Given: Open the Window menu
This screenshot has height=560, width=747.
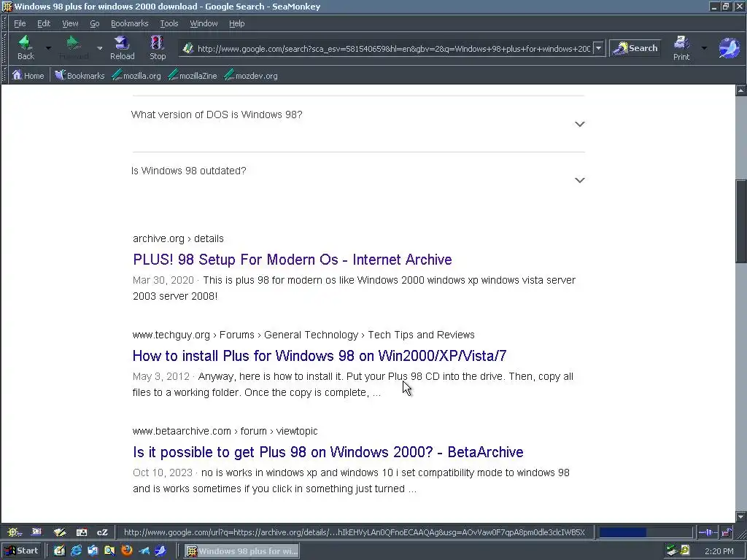Looking at the screenshot, I should pos(204,23).
